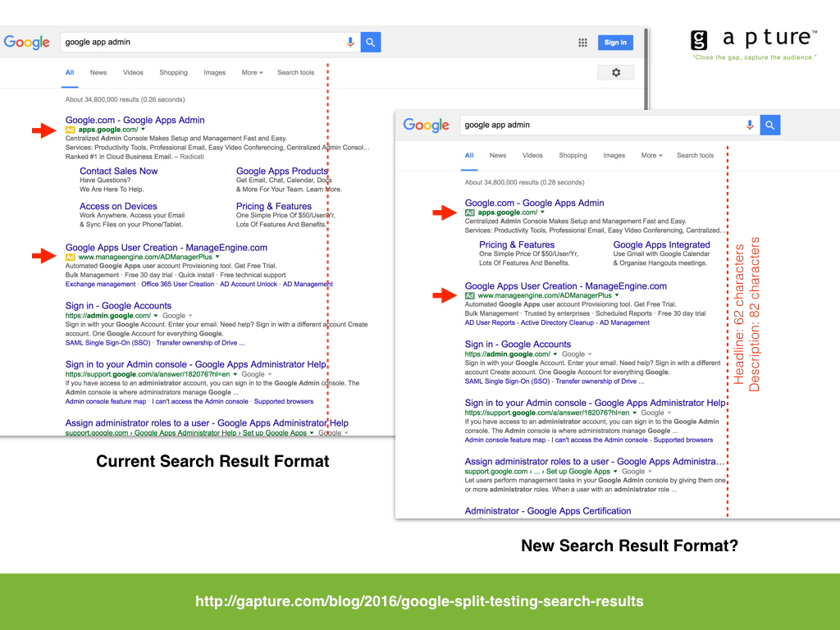Select All tab in left window

[70, 72]
